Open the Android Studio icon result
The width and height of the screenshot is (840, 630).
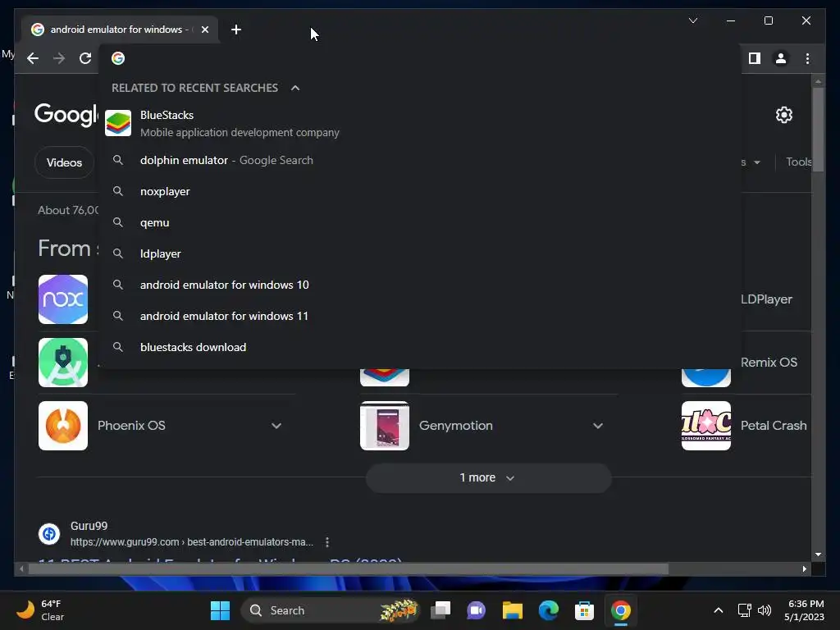pyautogui.click(x=63, y=363)
